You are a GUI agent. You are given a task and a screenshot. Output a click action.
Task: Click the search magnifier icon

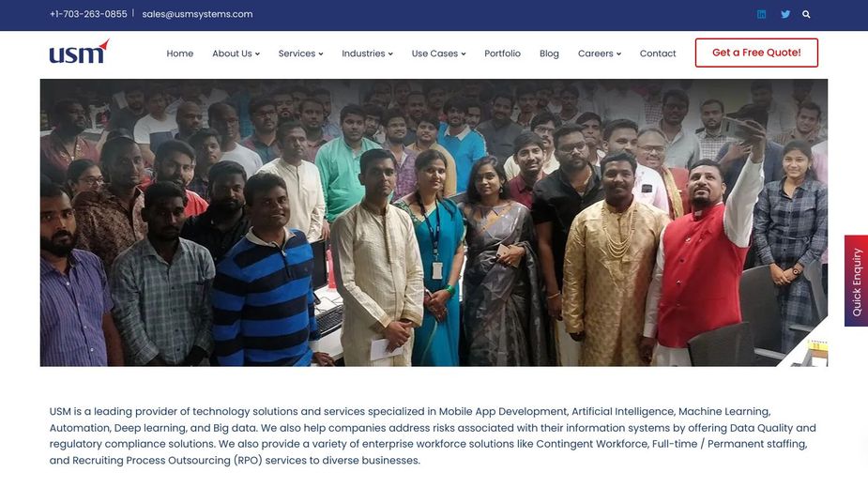tap(806, 14)
